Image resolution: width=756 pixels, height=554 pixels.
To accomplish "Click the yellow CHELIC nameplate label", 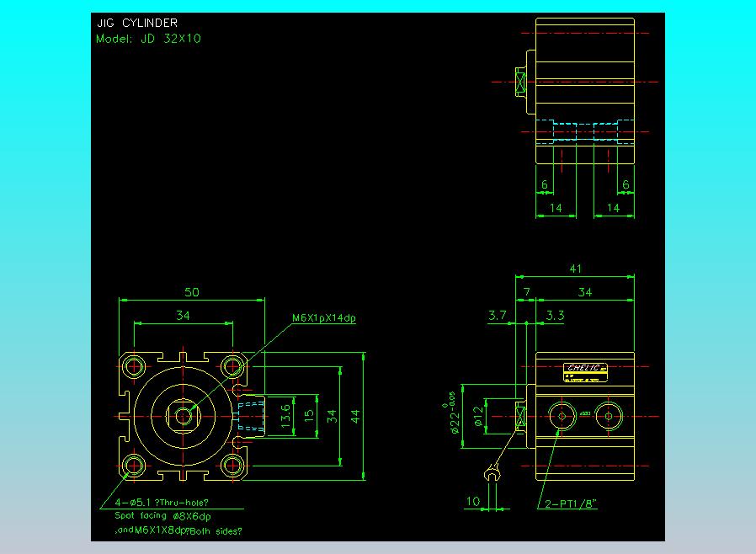I will click(585, 373).
